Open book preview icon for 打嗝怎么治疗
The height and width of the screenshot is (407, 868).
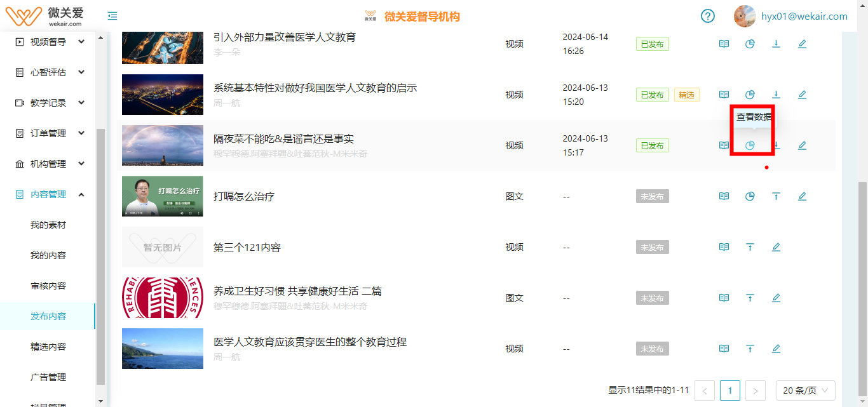tap(724, 196)
